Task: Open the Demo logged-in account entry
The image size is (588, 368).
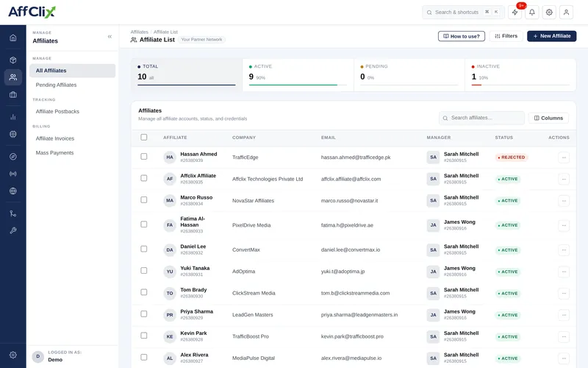Action: [x=72, y=356]
